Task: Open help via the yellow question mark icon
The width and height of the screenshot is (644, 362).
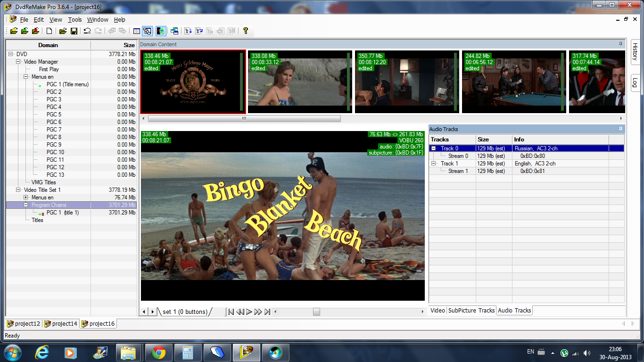Action: [246, 31]
